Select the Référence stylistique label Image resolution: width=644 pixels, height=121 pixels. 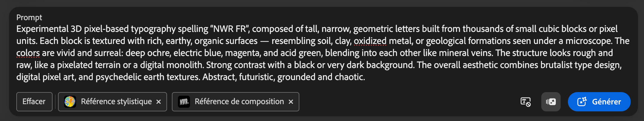point(116,102)
